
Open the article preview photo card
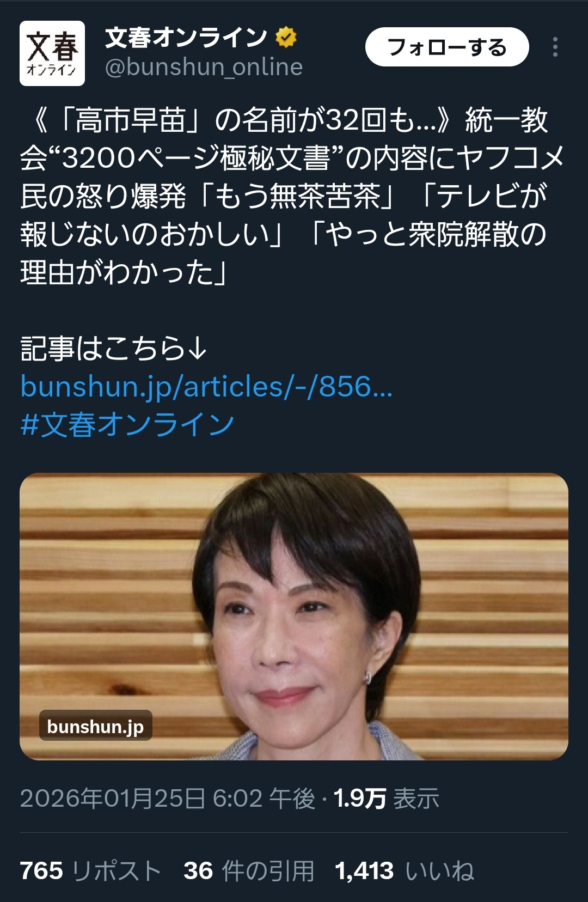(x=294, y=617)
